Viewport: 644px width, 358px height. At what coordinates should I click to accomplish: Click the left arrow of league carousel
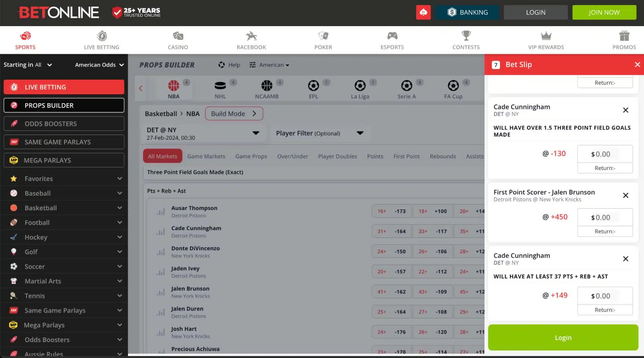tap(140, 88)
